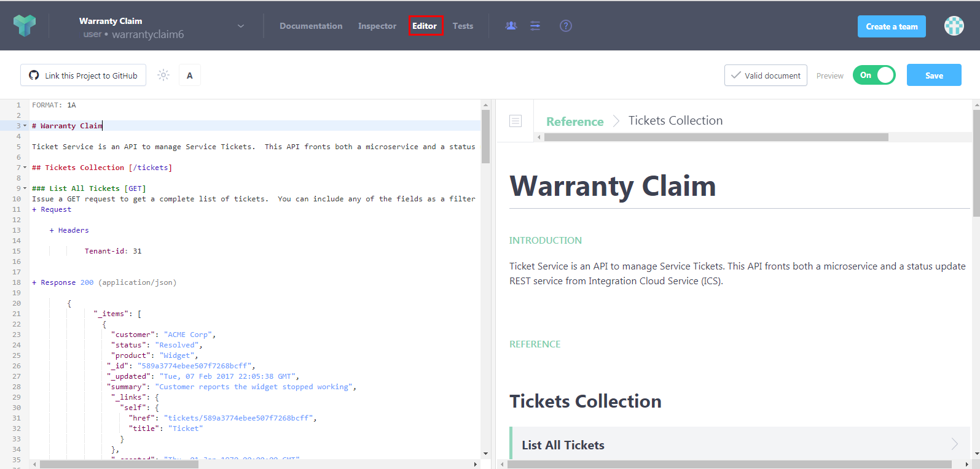Collapse line 9 List All Tickets fold arrow
The width and height of the screenshot is (980, 469).
pyautogui.click(x=25, y=188)
